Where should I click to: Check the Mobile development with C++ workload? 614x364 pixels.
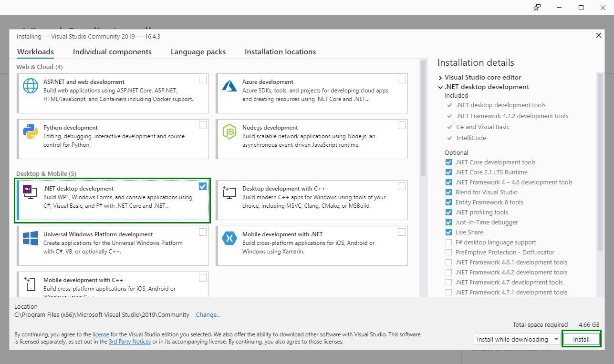203,278
